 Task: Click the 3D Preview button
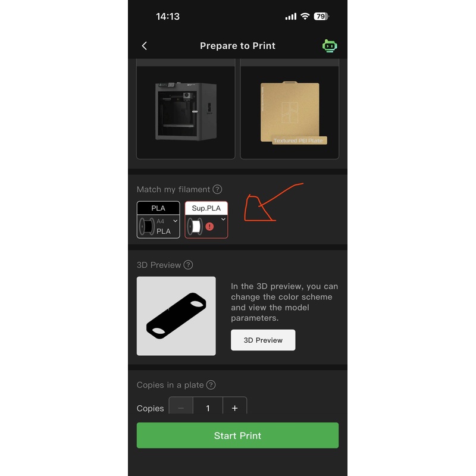click(263, 340)
